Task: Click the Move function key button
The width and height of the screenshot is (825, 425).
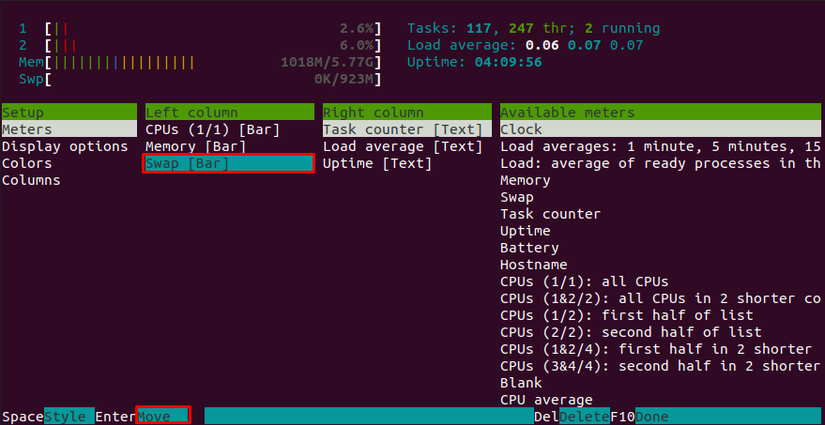Action: (x=163, y=416)
